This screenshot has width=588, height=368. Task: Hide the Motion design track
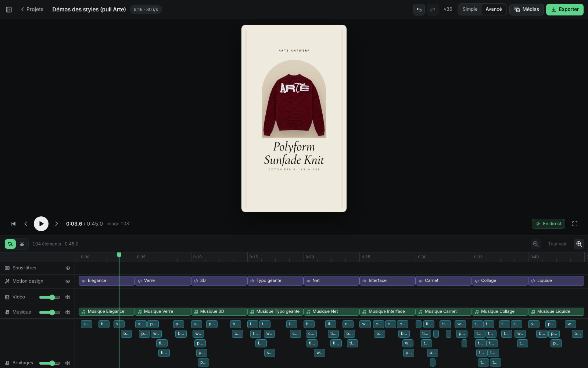coord(68,282)
